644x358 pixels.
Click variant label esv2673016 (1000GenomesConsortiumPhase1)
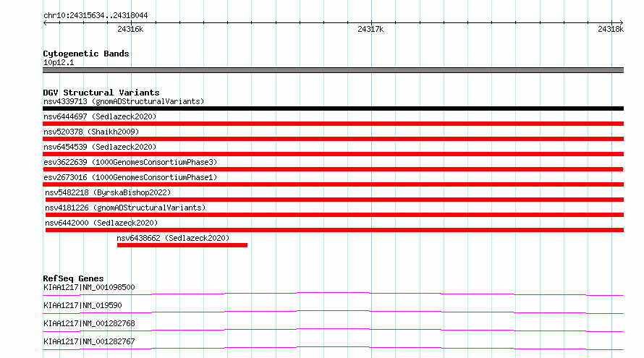[130, 177]
